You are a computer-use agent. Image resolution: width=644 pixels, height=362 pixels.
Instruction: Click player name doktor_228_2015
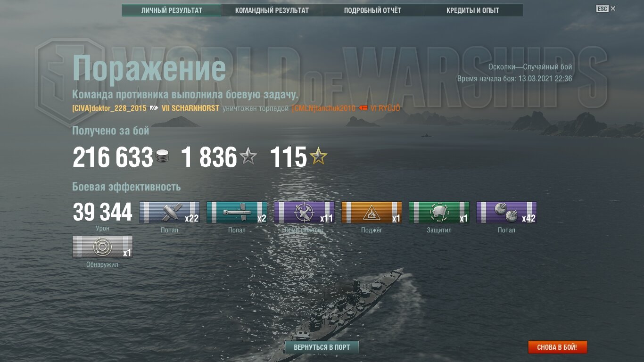tap(109, 108)
